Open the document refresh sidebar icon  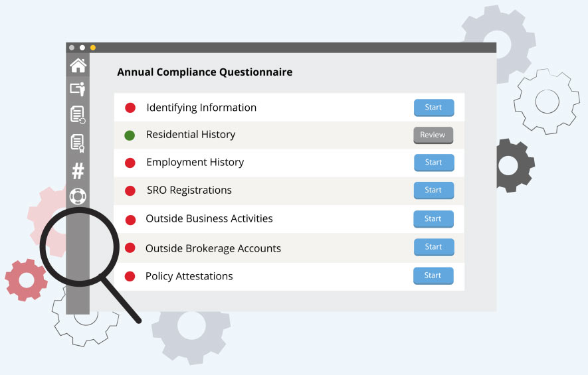tap(78, 115)
